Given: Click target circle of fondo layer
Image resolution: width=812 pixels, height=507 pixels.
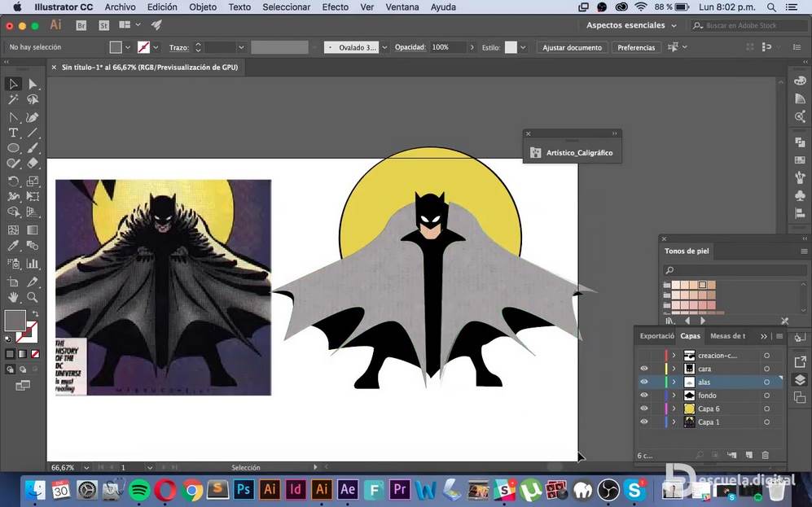Looking at the screenshot, I should pyautogui.click(x=766, y=396).
